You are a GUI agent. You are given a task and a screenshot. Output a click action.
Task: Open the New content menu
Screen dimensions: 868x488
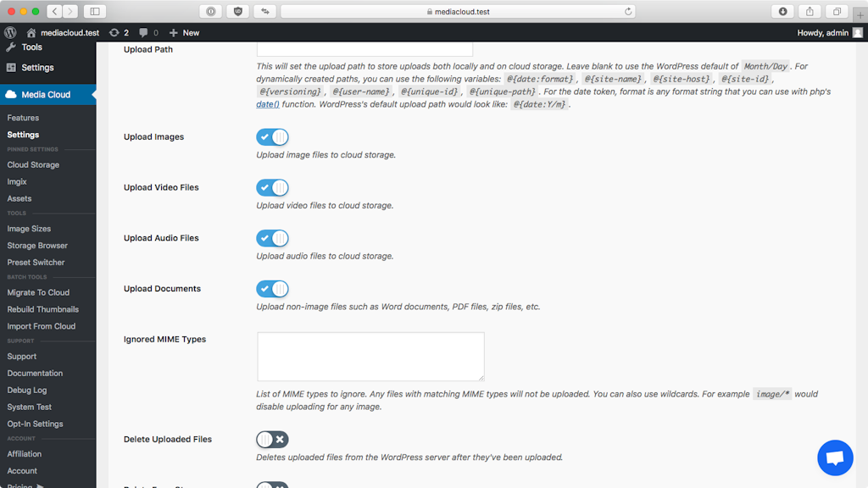pyautogui.click(x=184, y=32)
